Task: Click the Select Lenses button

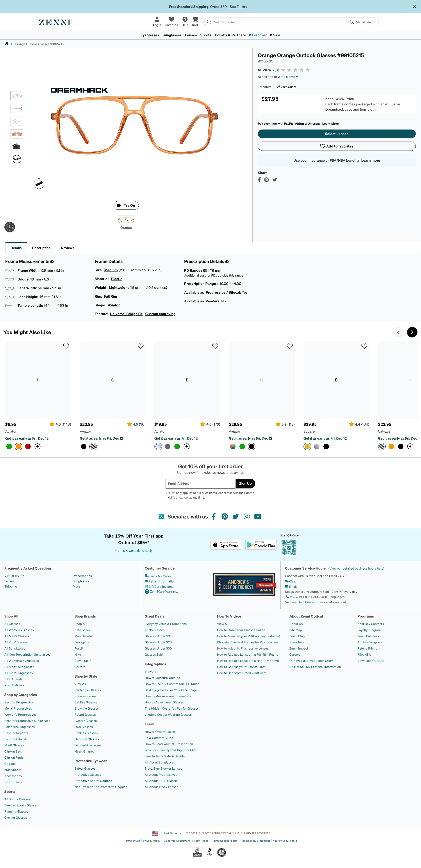Action: pyautogui.click(x=336, y=134)
